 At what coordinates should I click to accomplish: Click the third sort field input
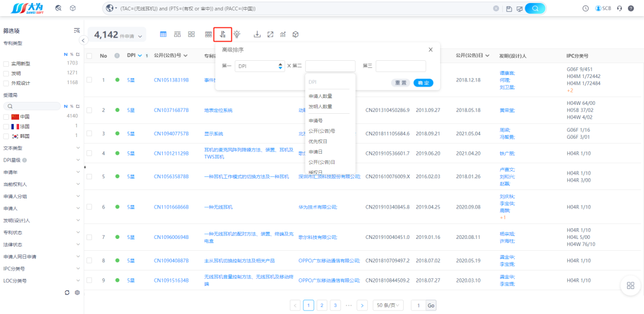coord(401,66)
